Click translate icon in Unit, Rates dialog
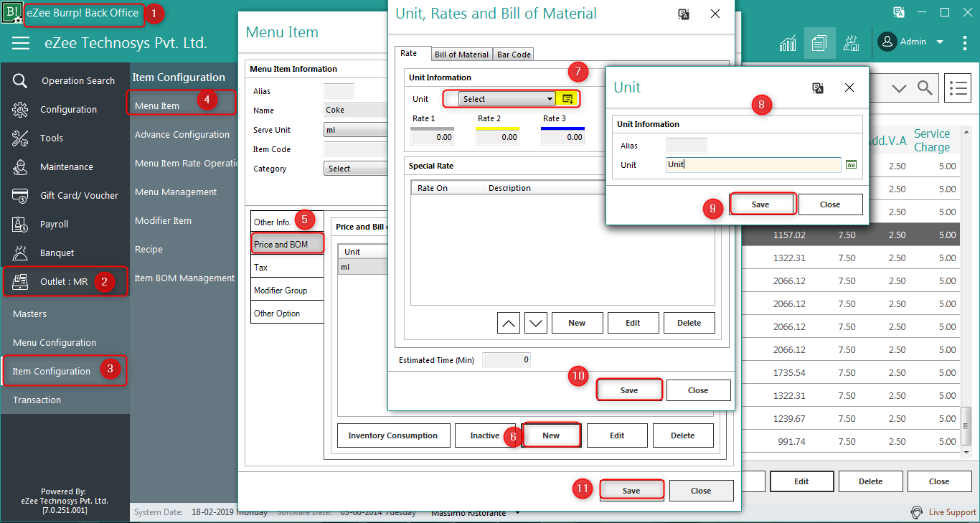Screen dimensions: 980x523 [x=684, y=14]
